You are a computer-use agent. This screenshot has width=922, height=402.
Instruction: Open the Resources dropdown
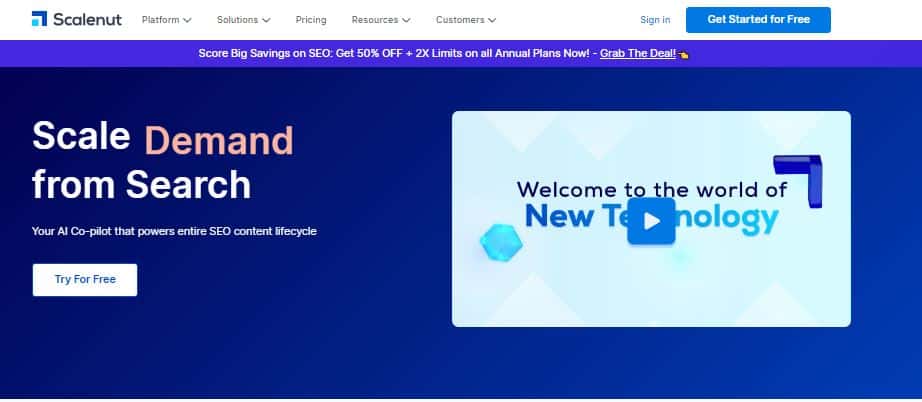(381, 20)
